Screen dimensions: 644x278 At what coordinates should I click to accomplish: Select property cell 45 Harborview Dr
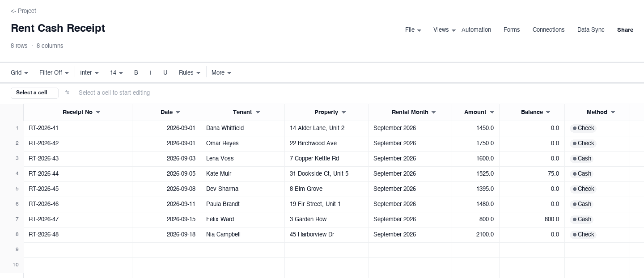tap(326, 235)
